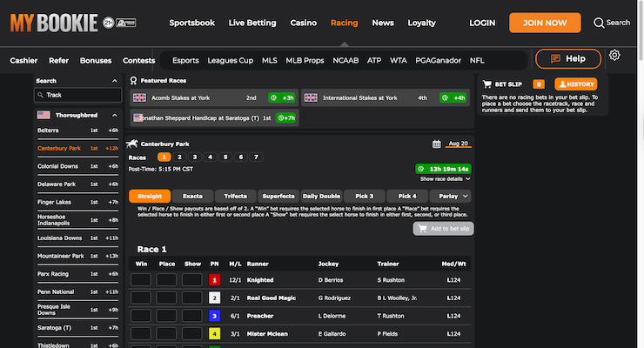The height and width of the screenshot is (348, 644).
Task: Click the MyBookie logo
Action: pos(54,23)
